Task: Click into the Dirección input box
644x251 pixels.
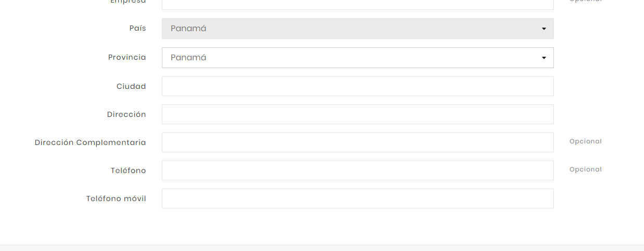Action: [357, 114]
